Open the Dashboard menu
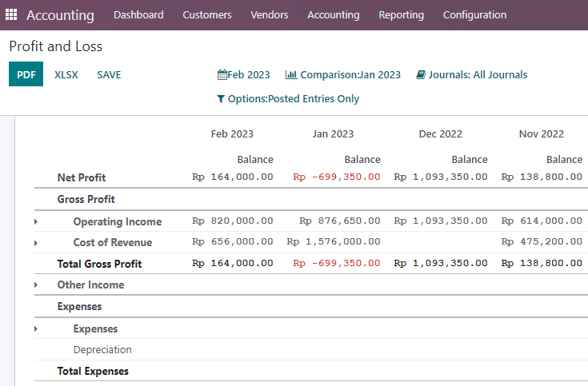Image resolution: width=588 pixels, height=386 pixels. coord(138,15)
